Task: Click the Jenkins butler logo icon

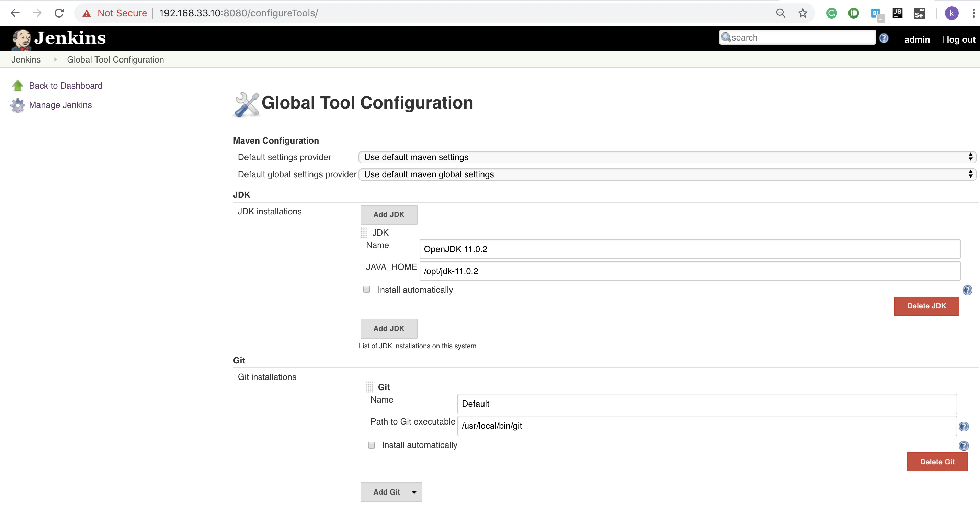Action: (21, 39)
